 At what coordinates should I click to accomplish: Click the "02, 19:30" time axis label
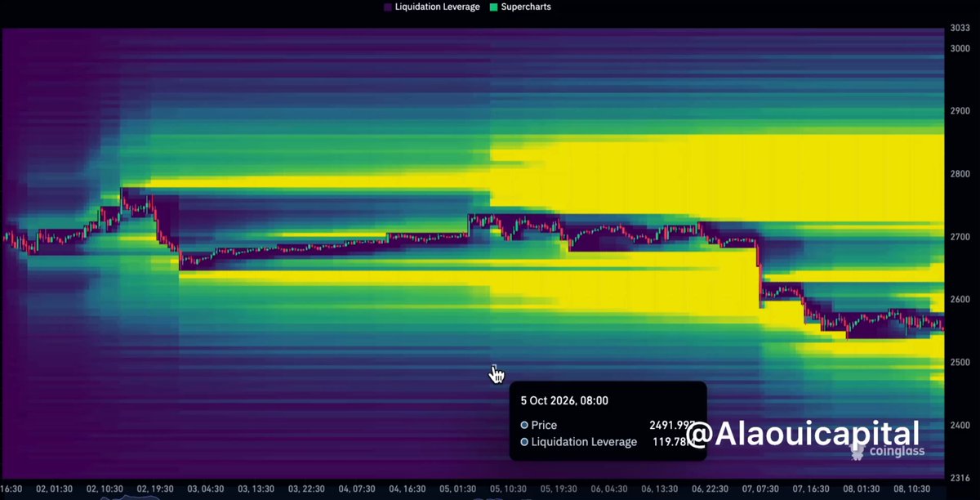click(155, 489)
